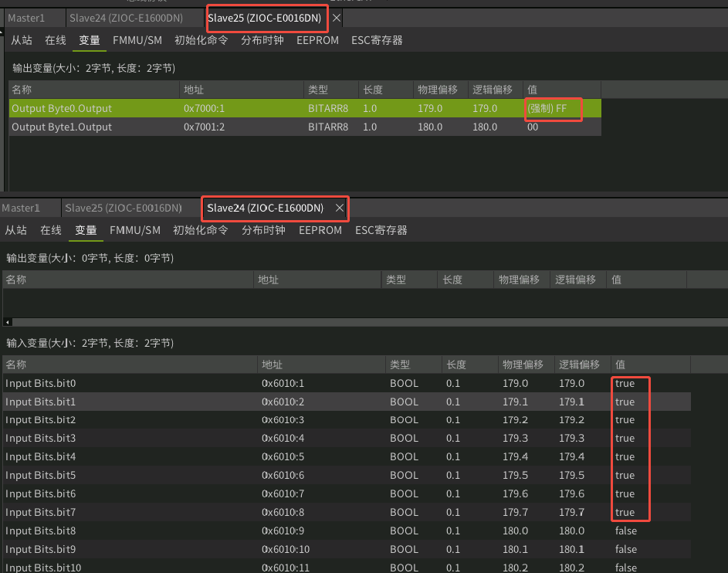Select Output Byte0.Output variable row

(x=305, y=108)
